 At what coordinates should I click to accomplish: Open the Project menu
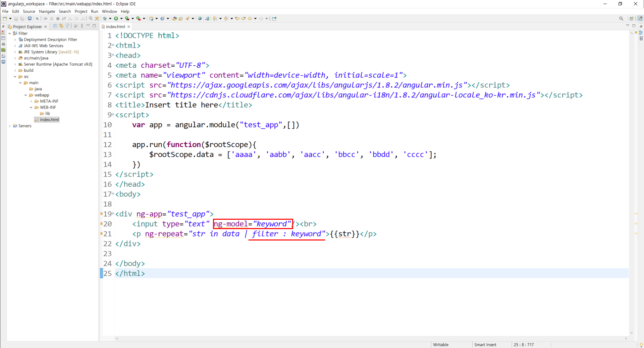coord(81,11)
